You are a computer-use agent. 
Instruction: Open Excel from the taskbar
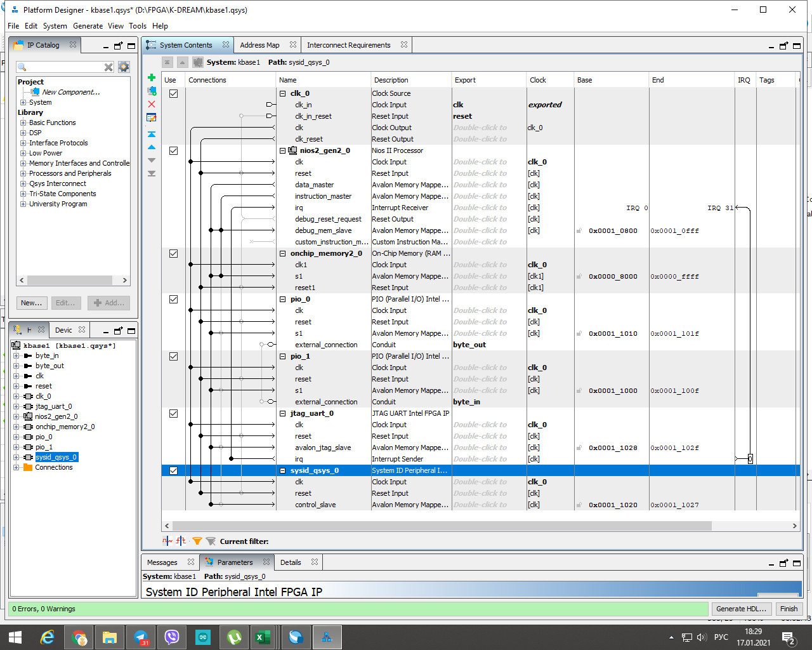point(262,637)
